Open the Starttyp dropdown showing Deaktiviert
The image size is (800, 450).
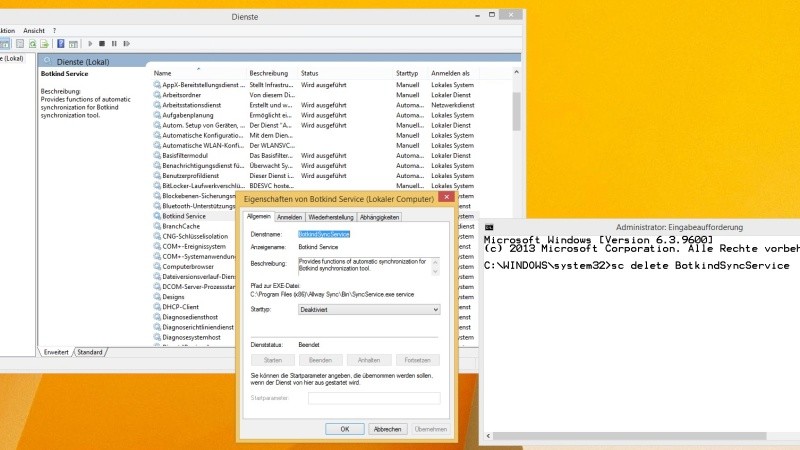coord(369,310)
